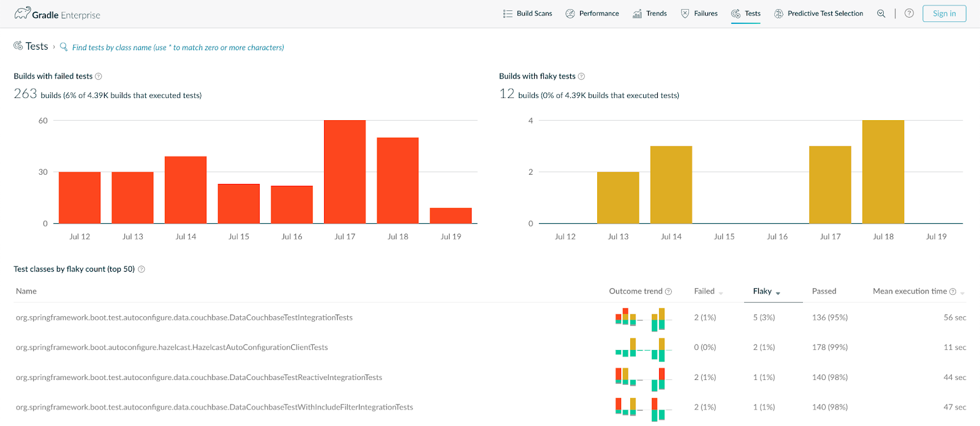
Task: Open Predictive Test Selection page
Action: point(818,13)
